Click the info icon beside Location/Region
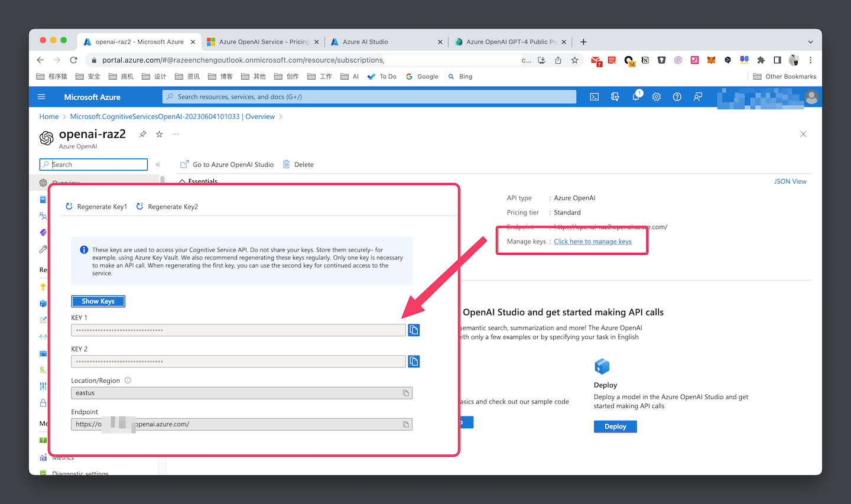Viewport: 851px width, 504px height. [x=128, y=381]
